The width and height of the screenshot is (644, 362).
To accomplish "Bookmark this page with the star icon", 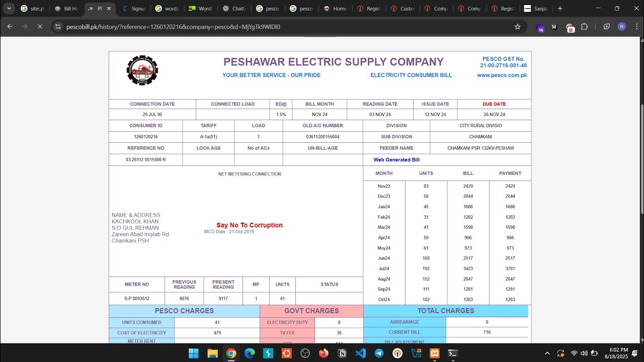I will [x=517, y=27].
